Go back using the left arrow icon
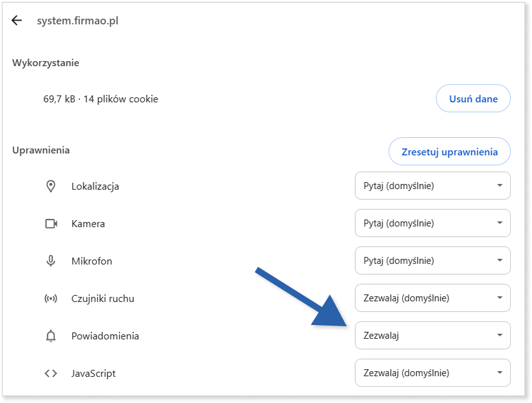Viewport: 532px width, 403px height. click(x=17, y=21)
